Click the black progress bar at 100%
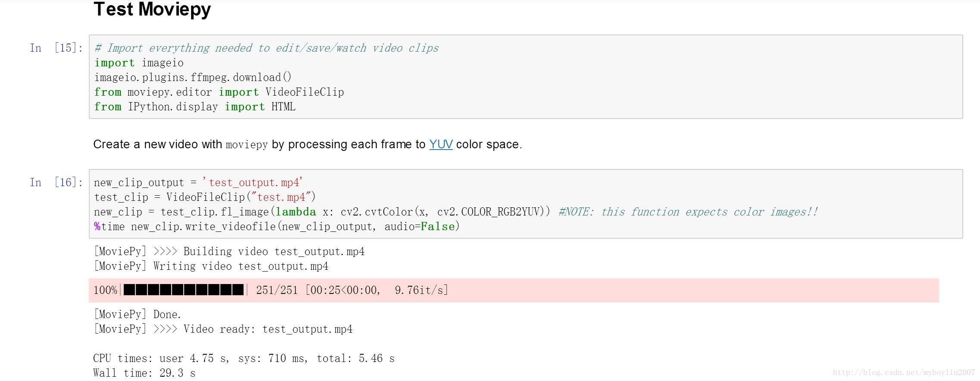Viewport: 980px width, 381px height. [x=184, y=290]
